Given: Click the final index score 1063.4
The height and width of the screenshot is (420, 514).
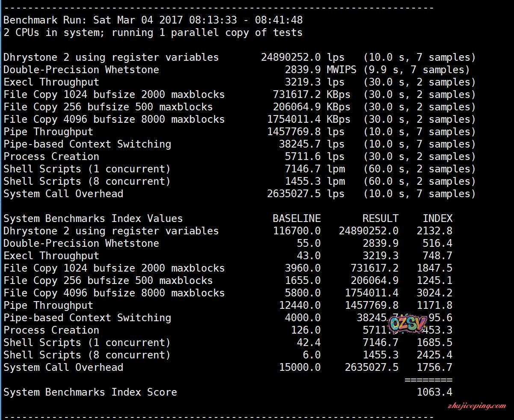Looking at the screenshot, I should coord(434,392).
